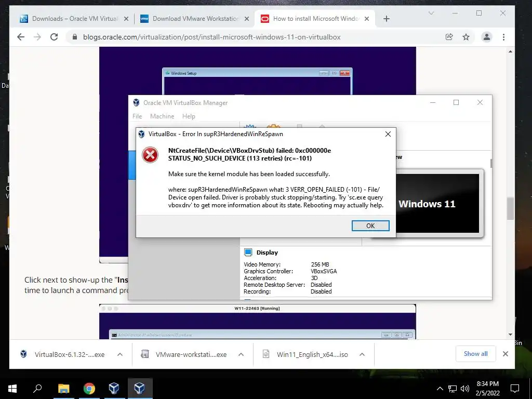Bookmark this page with the star icon
532x399 pixels.
click(466, 37)
